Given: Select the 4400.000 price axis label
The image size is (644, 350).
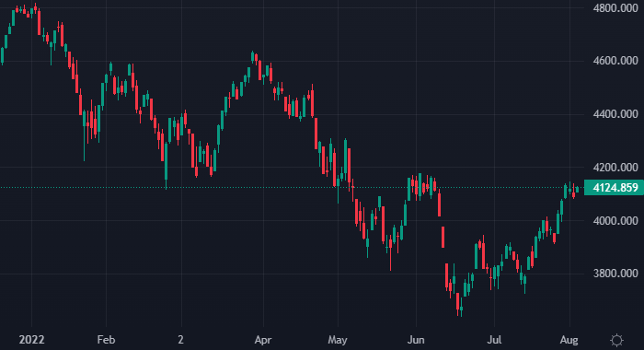Looking at the screenshot, I should click(x=615, y=114).
